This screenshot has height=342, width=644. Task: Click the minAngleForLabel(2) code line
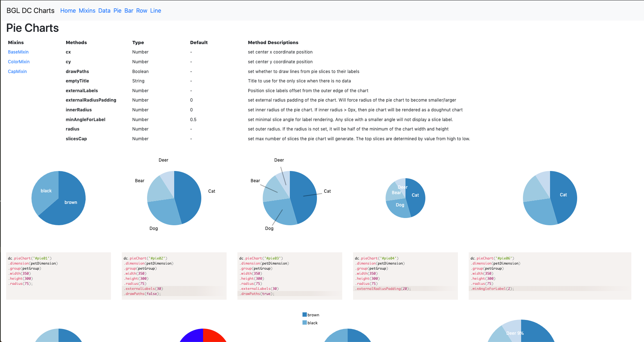(492, 289)
